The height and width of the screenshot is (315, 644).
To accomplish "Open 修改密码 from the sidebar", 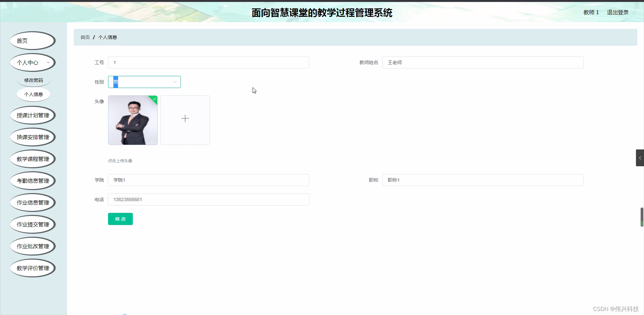I will click(33, 80).
